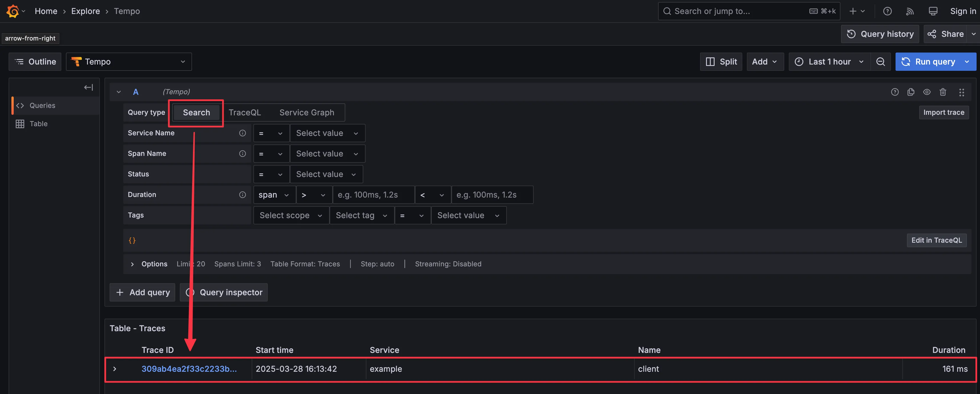Duplicate query A using copy icon

click(911, 92)
